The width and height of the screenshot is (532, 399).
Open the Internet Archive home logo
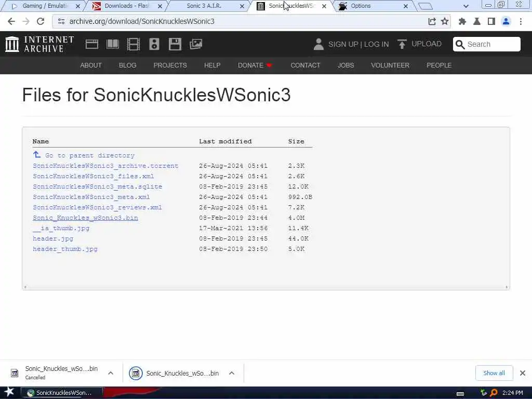(39, 44)
